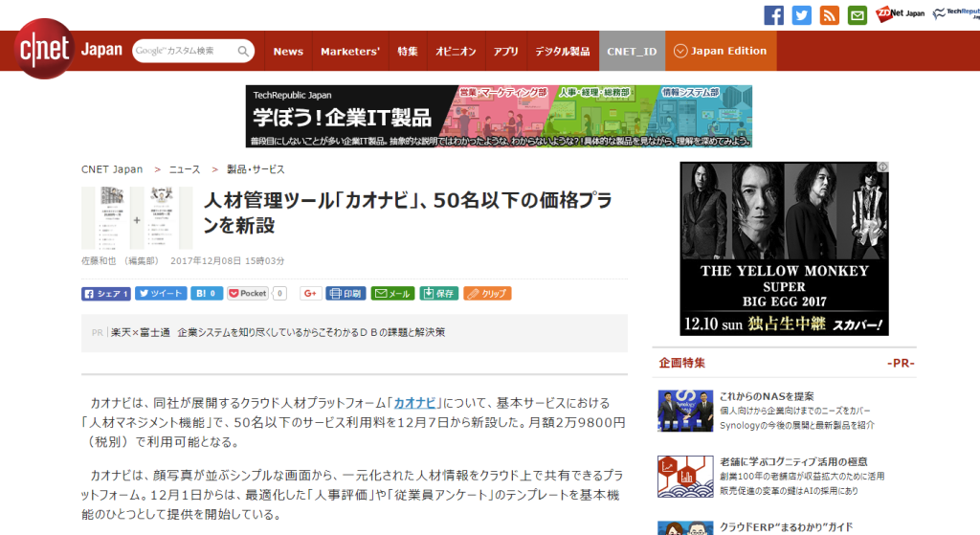This screenshot has width=980, height=535.
Task: Visit TechRepublic Japan logo link
Action: [x=956, y=13]
